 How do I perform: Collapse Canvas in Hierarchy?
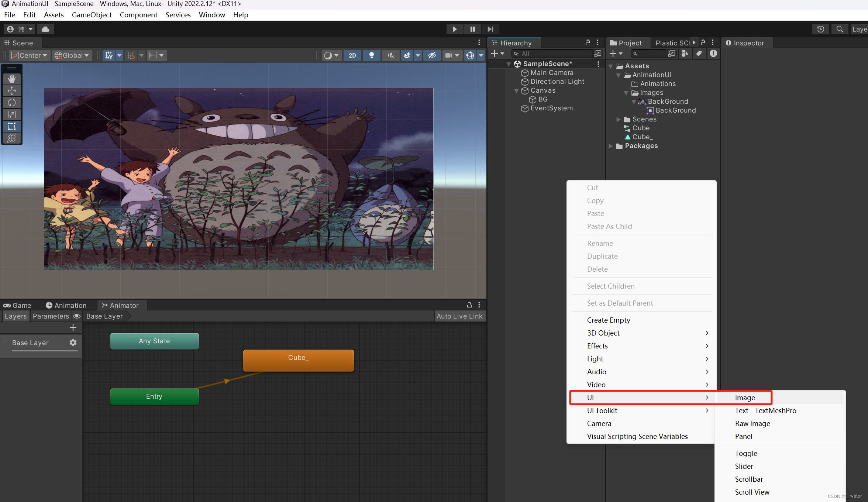pyautogui.click(x=517, y=91)
